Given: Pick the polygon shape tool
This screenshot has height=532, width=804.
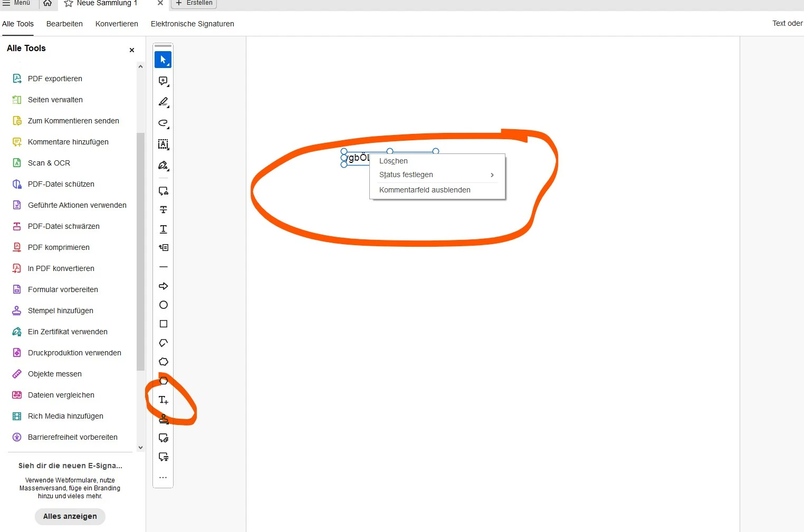Looking at the screenshot, I should pyautogui.click(x=163, y=381).
